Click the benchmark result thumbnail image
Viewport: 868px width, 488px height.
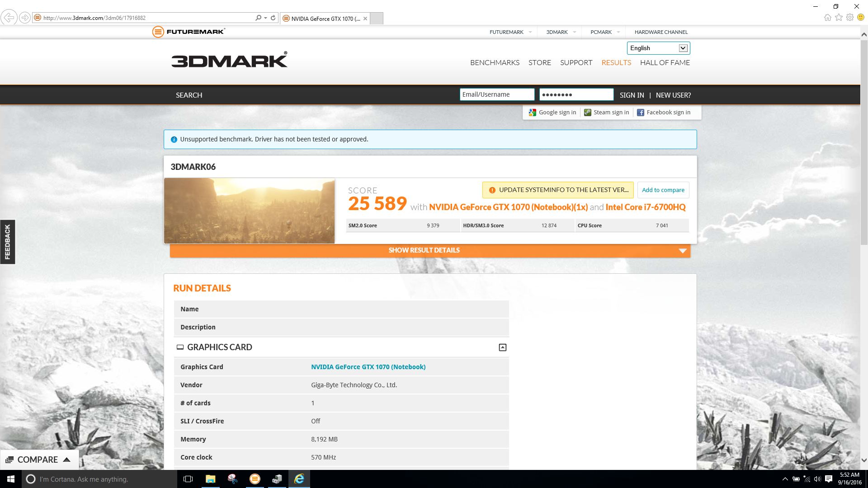249,211
